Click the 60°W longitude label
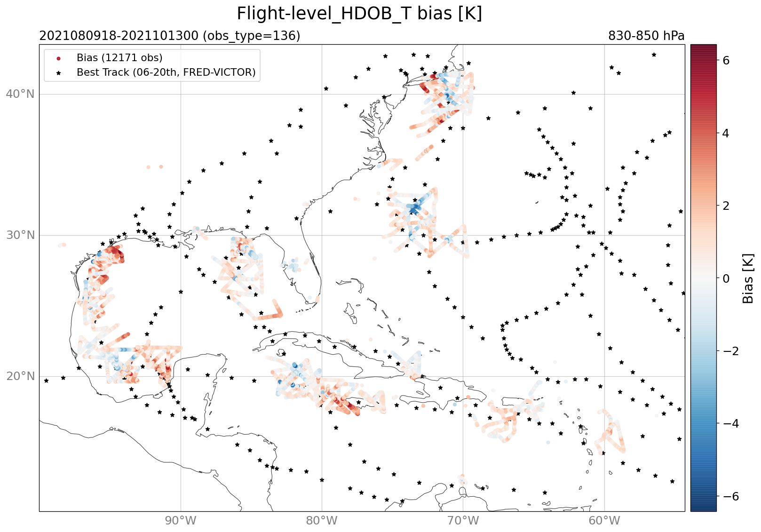 604,521
